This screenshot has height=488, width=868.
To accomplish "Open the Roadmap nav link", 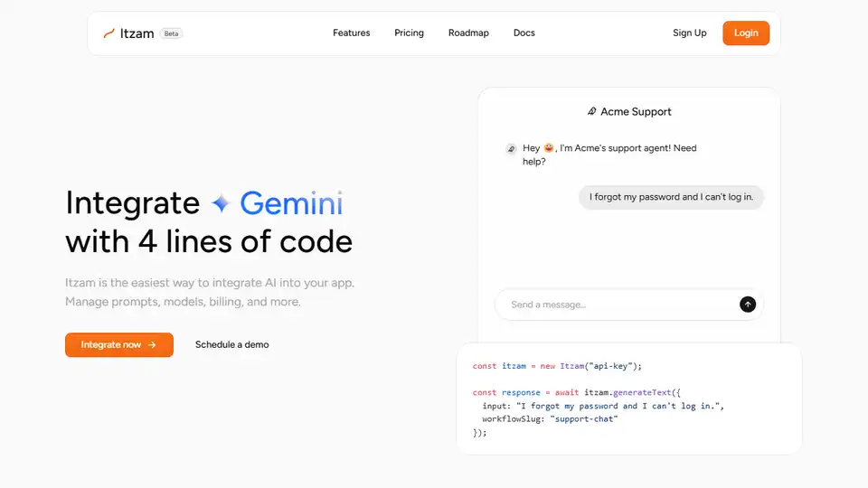I will coord(468,33).
